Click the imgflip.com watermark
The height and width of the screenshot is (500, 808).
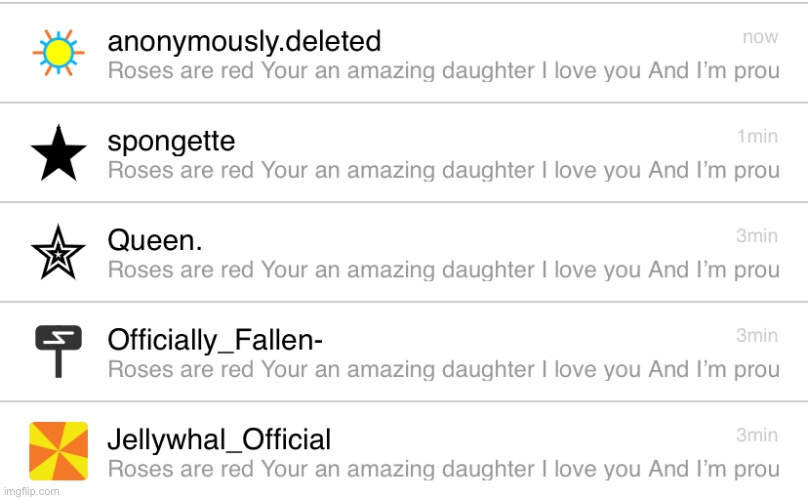pyautogui.click(x=31, y=491)
